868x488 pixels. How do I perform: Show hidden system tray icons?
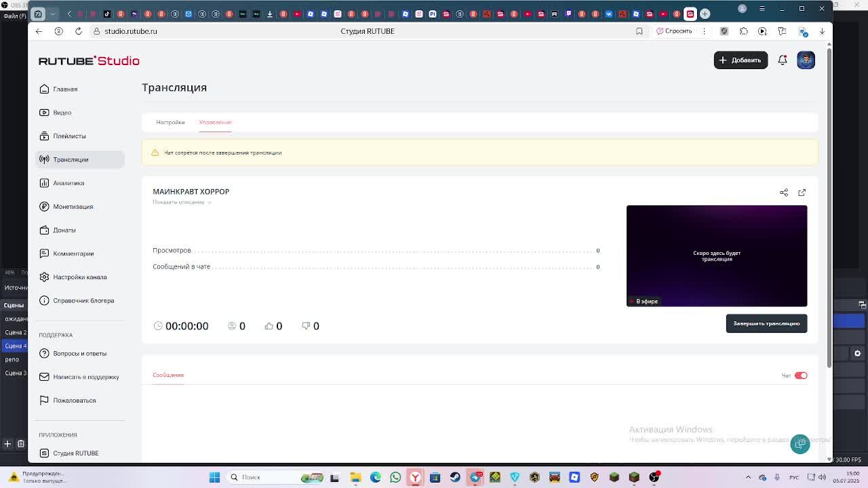point(748,477)
